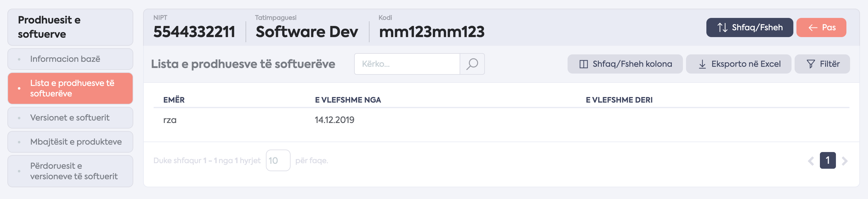Sort by E VLEFSHME NGA header
Viewport: 868px width, 199px height.
(x=348, y=100)
